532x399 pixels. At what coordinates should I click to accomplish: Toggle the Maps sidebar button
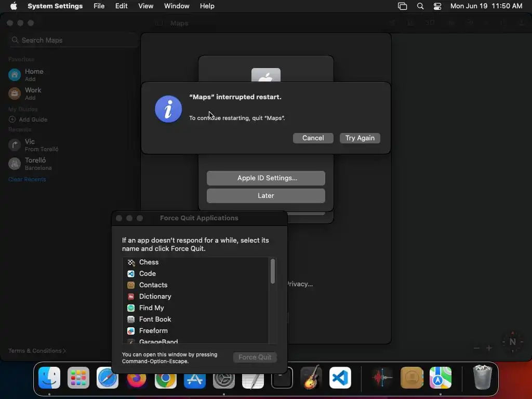(159, 23)
